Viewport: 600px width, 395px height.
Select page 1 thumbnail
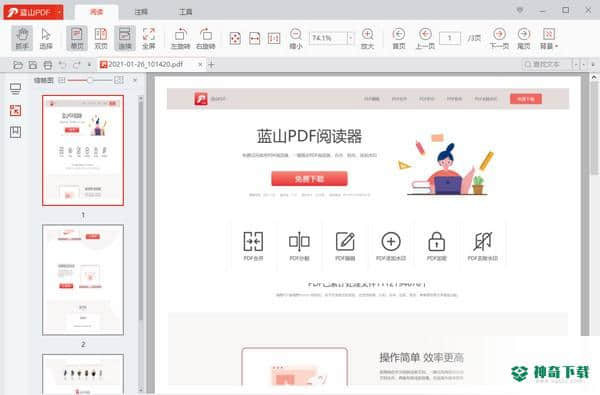point(83,150)
